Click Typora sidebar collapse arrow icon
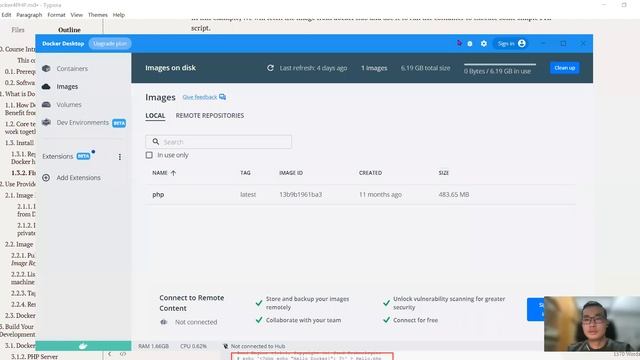640x360 pixels. pyautogui.click(x=109, y=354)
